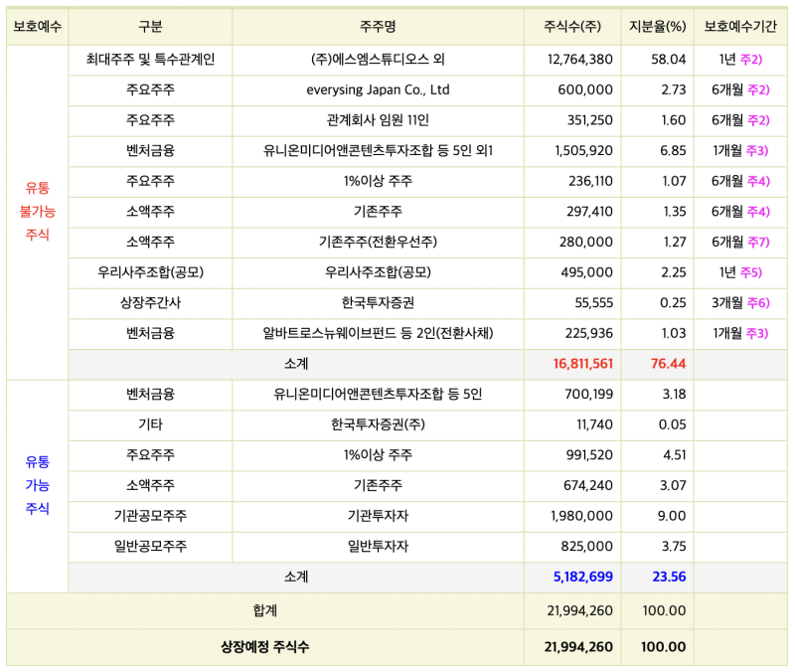Click the 297,410 share count
795x672 pixels.
coord(589,212)
